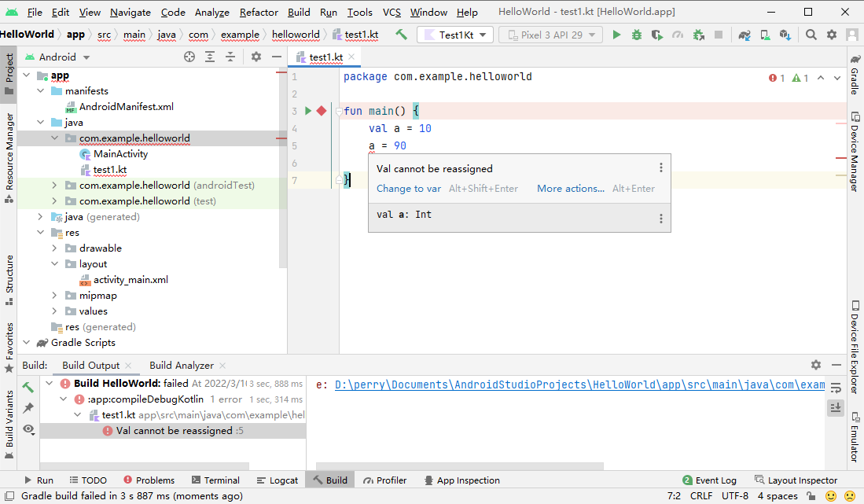Open Project panel options gear

(x=256, y=57)
